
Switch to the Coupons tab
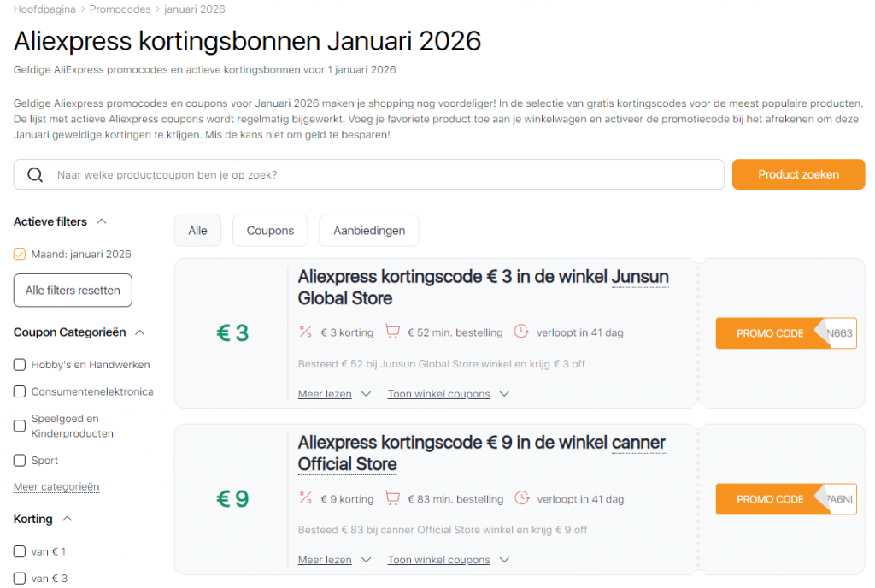[x=270, y=230]
